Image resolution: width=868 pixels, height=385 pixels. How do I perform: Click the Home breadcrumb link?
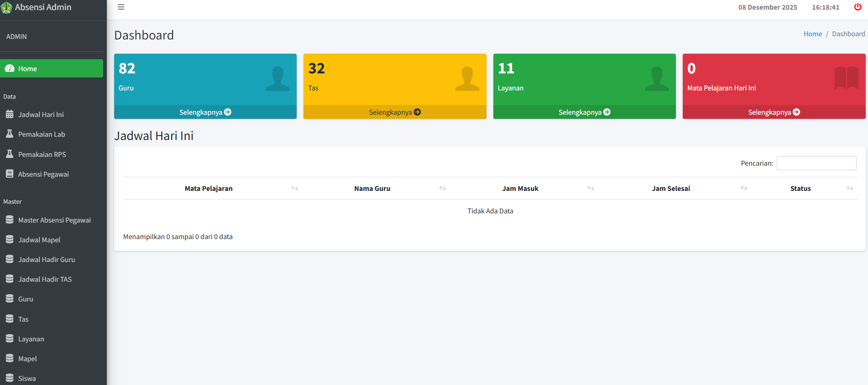click(x=813, y=34)
